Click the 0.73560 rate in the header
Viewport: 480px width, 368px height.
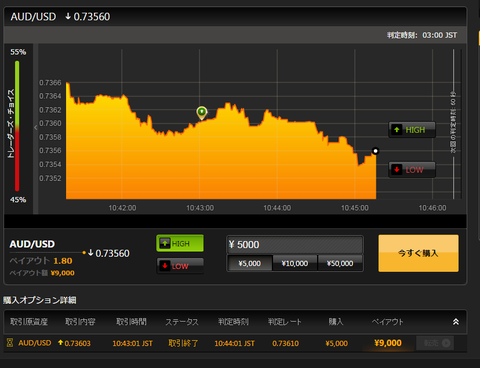(x=92, y=17)
